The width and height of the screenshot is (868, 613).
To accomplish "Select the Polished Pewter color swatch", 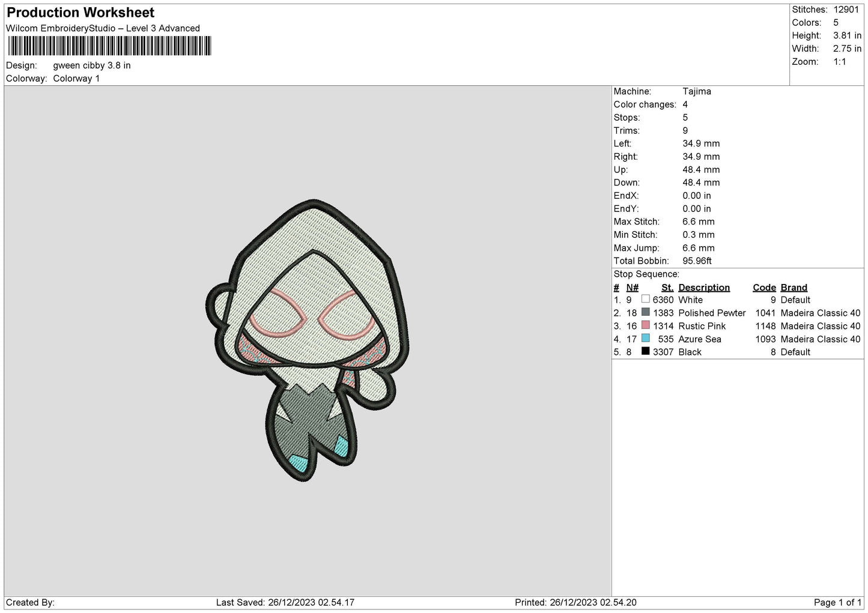I will (x=646, y=312).
